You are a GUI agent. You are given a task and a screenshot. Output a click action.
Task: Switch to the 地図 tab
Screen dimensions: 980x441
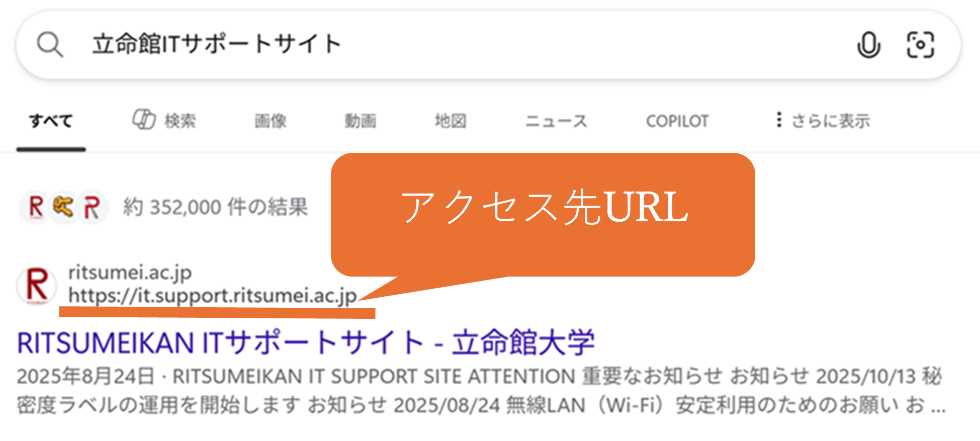[451, 121]
